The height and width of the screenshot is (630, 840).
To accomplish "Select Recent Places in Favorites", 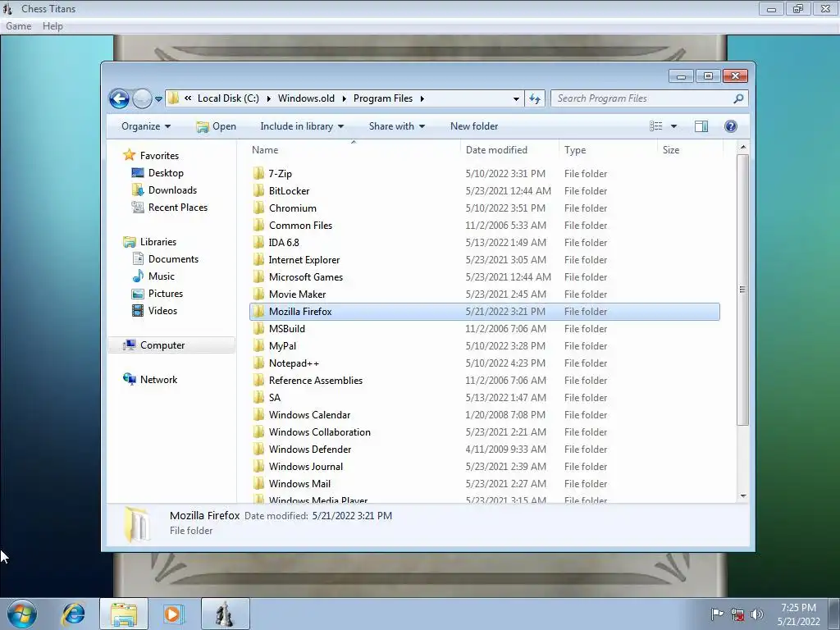I will pos(177,208).
